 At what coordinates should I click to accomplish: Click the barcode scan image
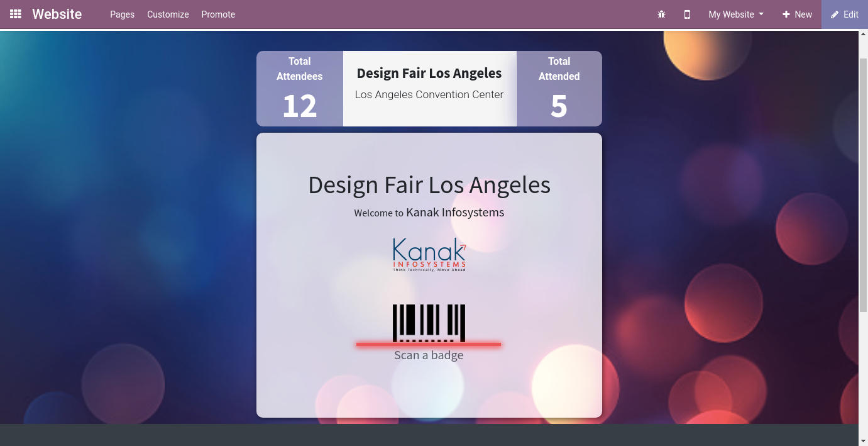click(x=429, y=325)
